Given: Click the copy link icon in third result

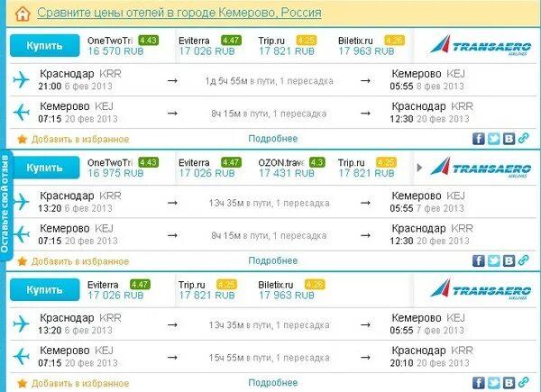Looking at the screenshot, I should [523, 382].
